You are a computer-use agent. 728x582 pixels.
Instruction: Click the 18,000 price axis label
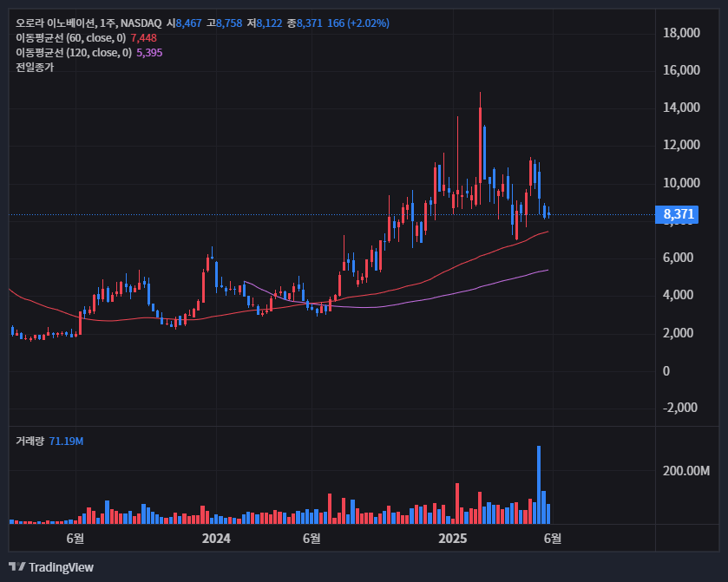click(x=681, y=33)
